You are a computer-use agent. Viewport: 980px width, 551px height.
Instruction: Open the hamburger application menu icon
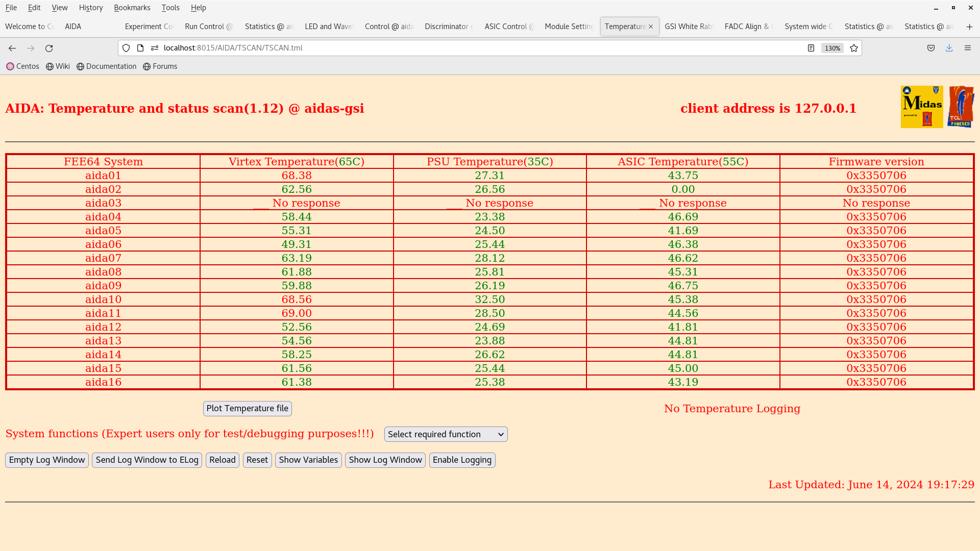967,48
